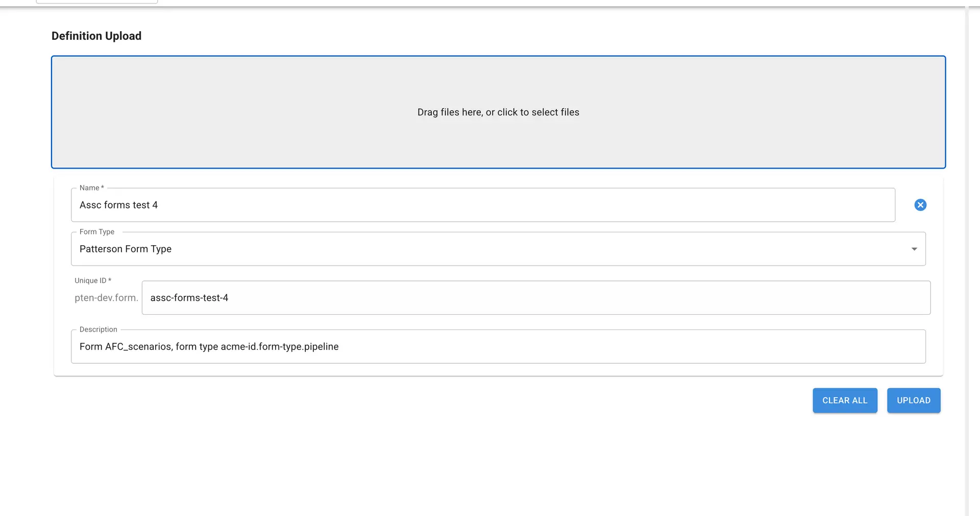
Task: Click the blue circular remove icon beside Name
Action: [x=921, y=205]
